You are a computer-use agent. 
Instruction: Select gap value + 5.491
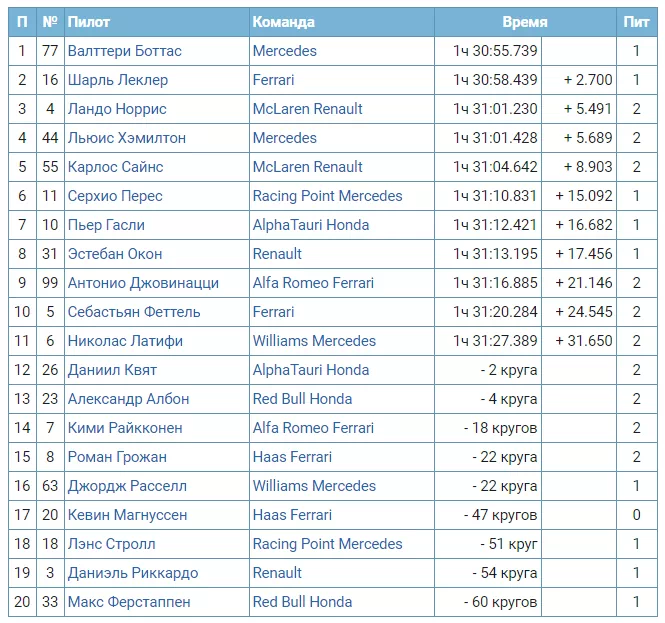[588, 109]
